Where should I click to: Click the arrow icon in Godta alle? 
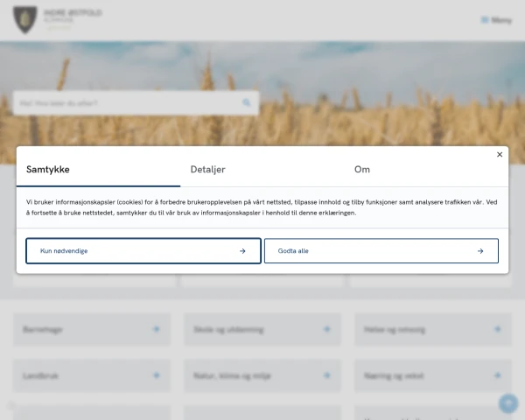click(x=480, y=251)
